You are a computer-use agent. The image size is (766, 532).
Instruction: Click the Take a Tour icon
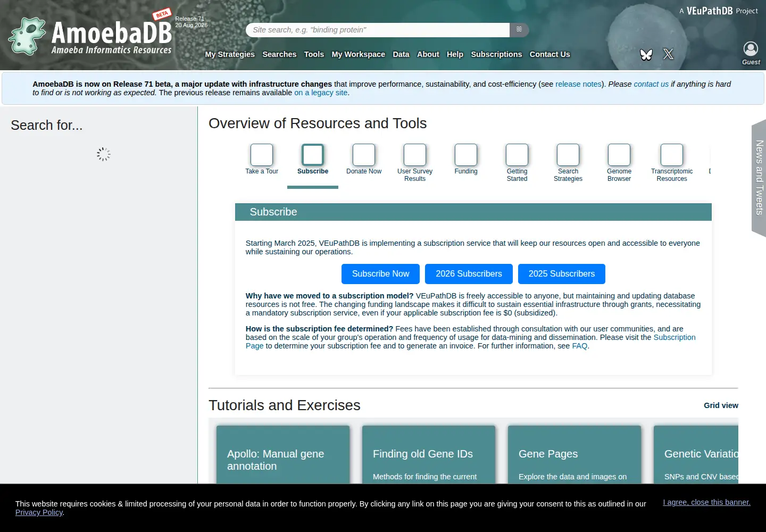262,155
